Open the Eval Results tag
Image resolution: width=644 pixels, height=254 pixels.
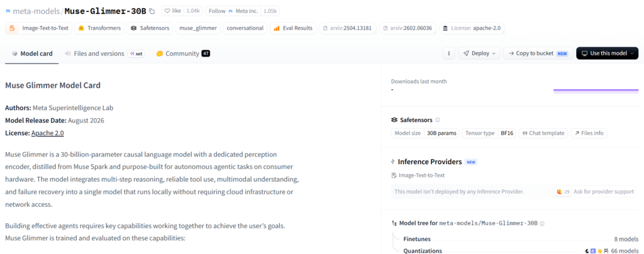pyautogui.click(x=293, y=28)
